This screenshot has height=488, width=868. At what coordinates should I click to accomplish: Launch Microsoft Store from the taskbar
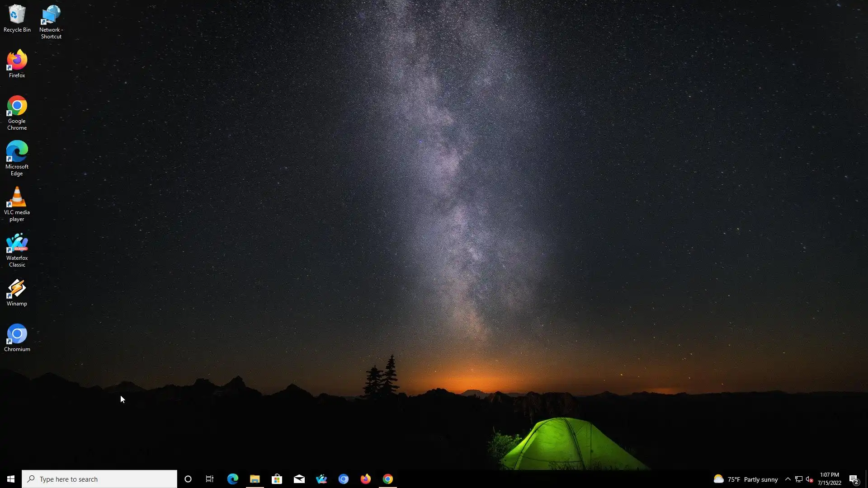277,479
